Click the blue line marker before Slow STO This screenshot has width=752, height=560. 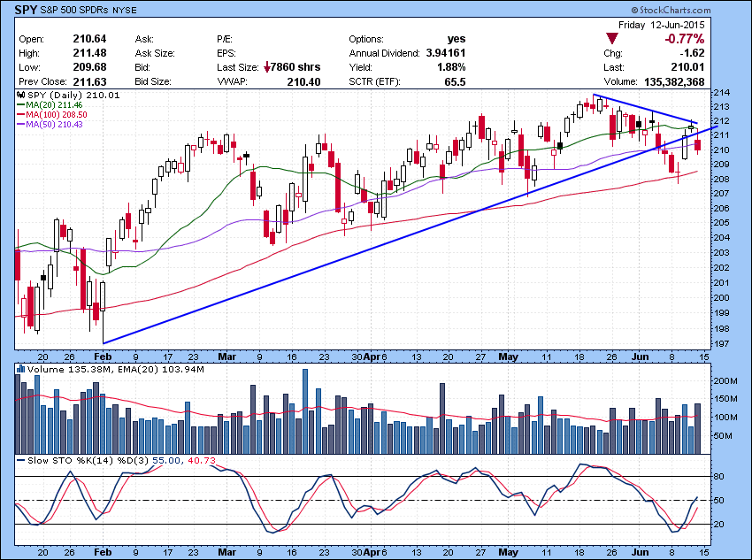tap(21, 460)
